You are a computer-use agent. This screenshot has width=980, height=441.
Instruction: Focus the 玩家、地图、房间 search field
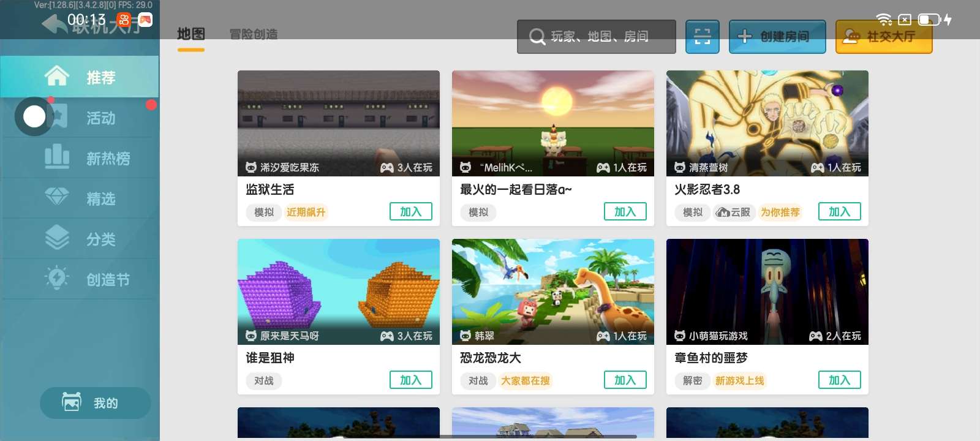pyautogui.click(x=597, y=37)
